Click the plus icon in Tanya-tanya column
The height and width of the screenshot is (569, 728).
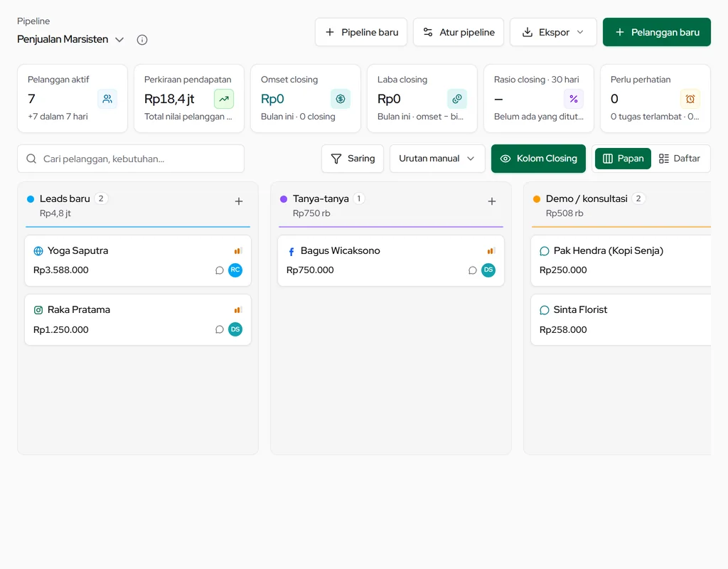click(492, 201)
